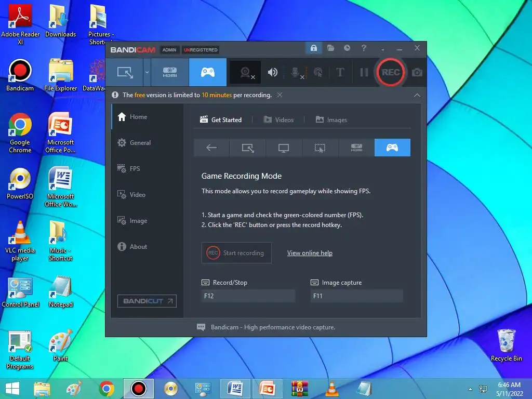Select gamepad game mode in Get Started row
The image size is (532, 399).
tap(392, 148)
